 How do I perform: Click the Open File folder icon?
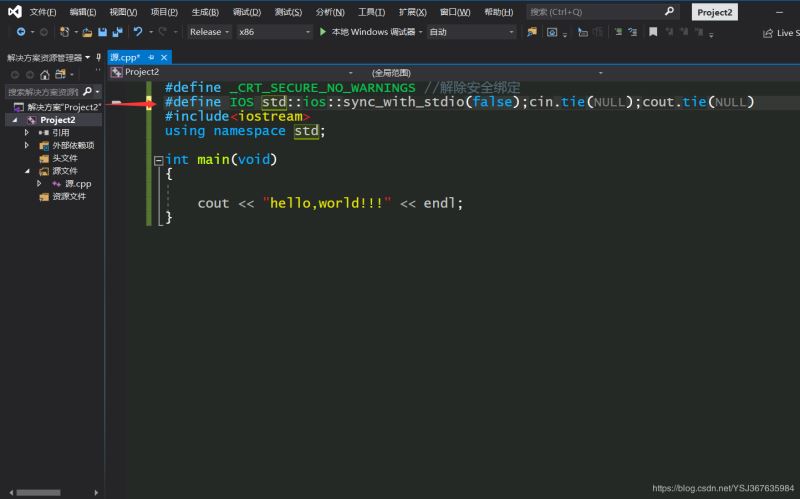pos(88,32)
